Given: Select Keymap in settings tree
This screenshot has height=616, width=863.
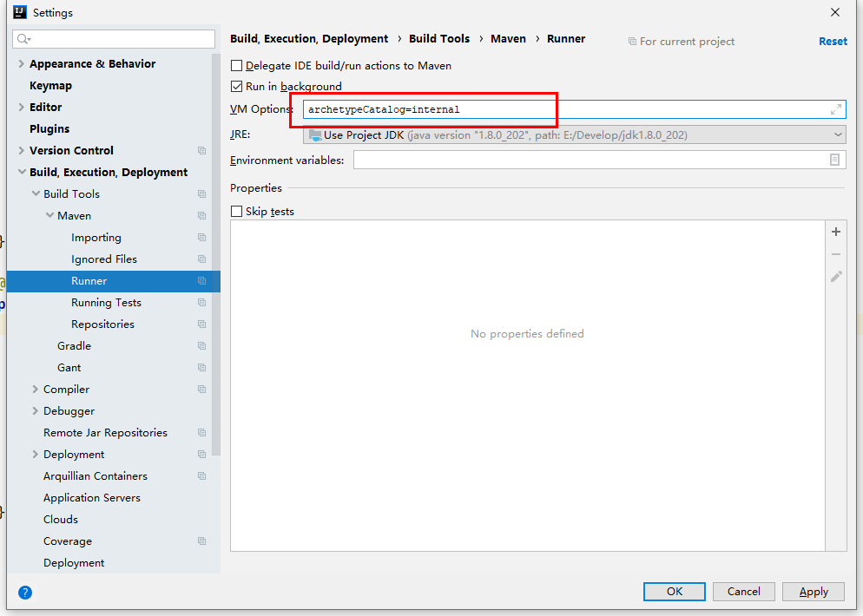Looking at the screenshot, I should [50, 86].
